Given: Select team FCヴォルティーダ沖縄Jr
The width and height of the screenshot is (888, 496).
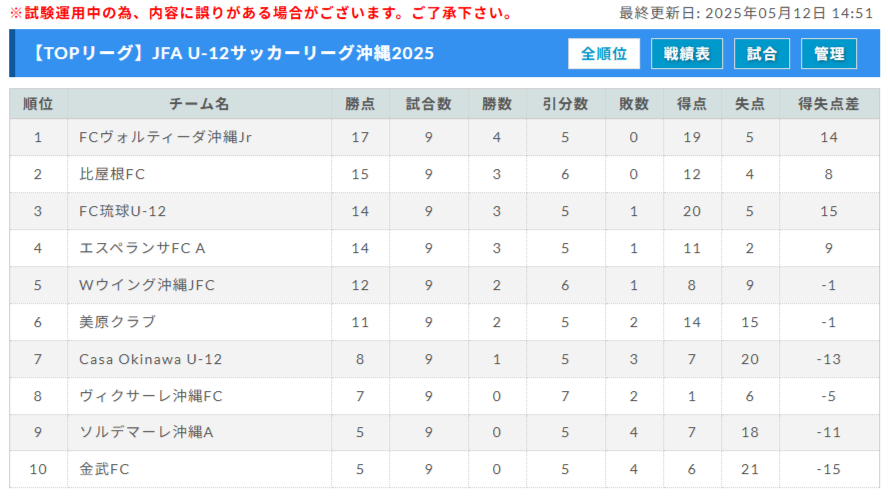Looking at the screenshot, I should [165, 137].
